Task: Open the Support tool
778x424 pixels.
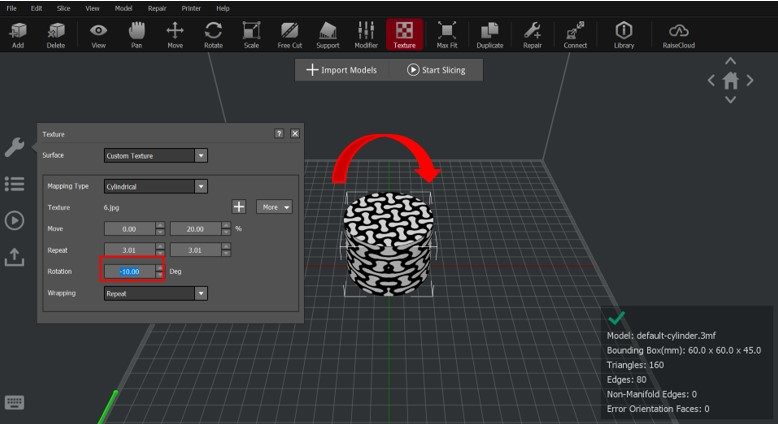Action: 328,35
